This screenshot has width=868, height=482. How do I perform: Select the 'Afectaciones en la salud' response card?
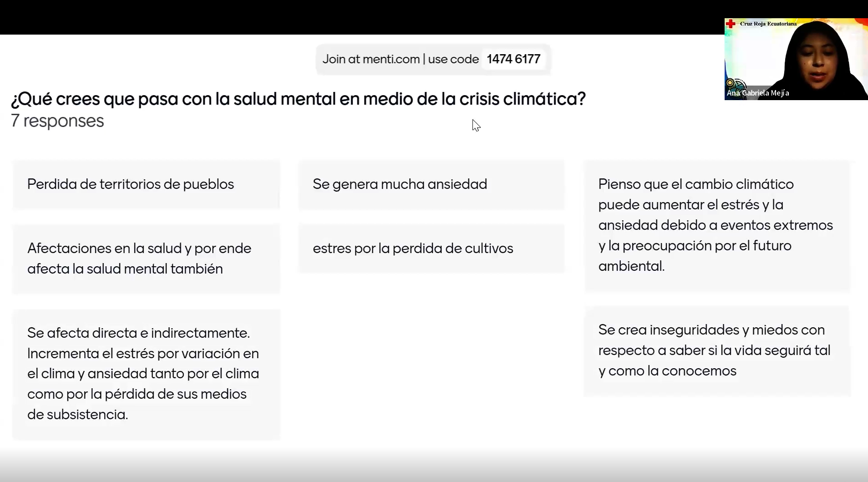coord(146,259)
